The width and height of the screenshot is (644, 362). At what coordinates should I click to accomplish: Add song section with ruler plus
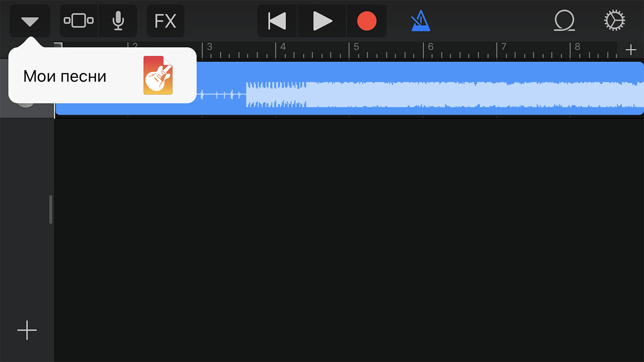[630, 50]
